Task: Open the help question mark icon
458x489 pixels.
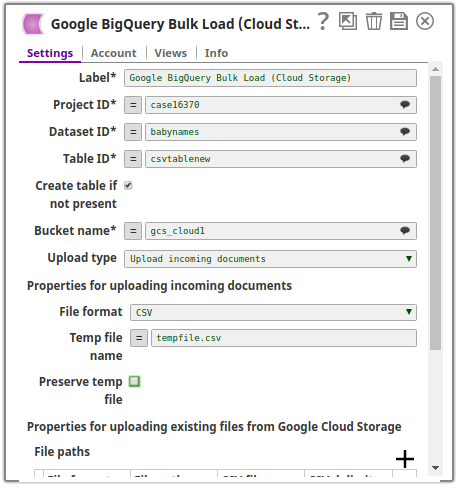Action: click(x=323, y=21)
